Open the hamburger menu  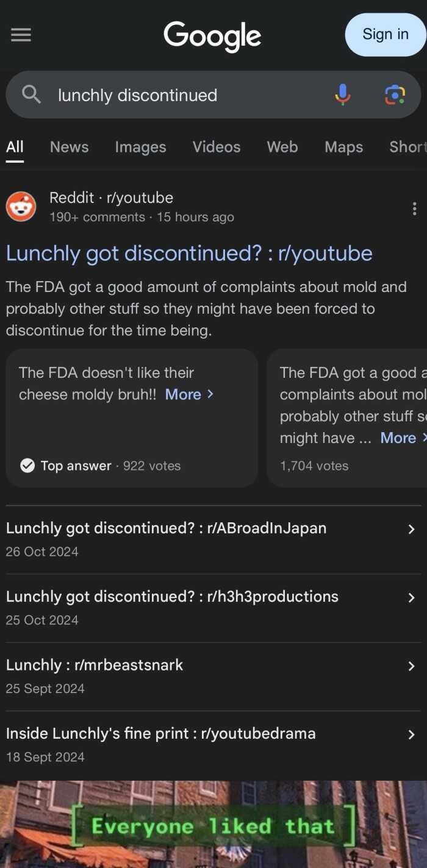click(x=21, y=35)
